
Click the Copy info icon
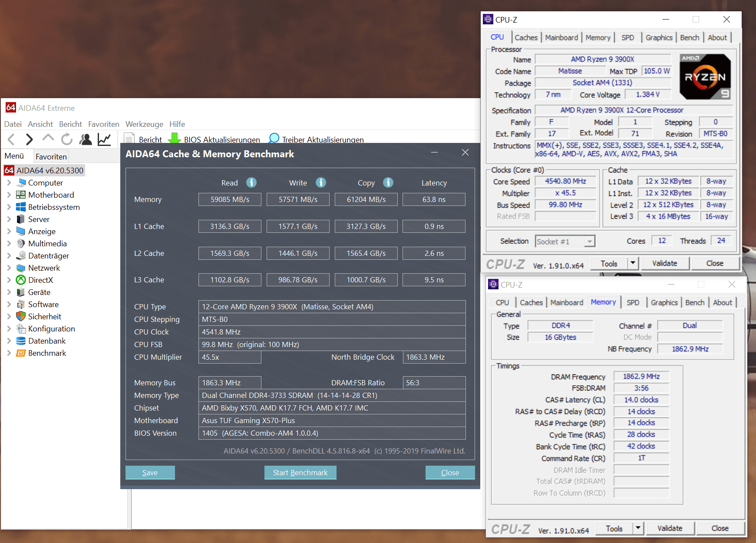point(388,182)
